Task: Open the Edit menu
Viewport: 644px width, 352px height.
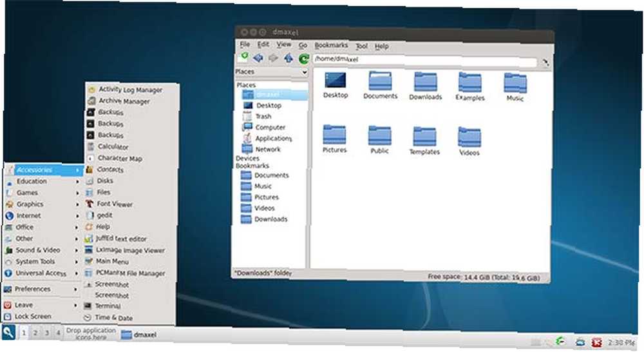Action: pyautogui.click(x=263, y=44)
